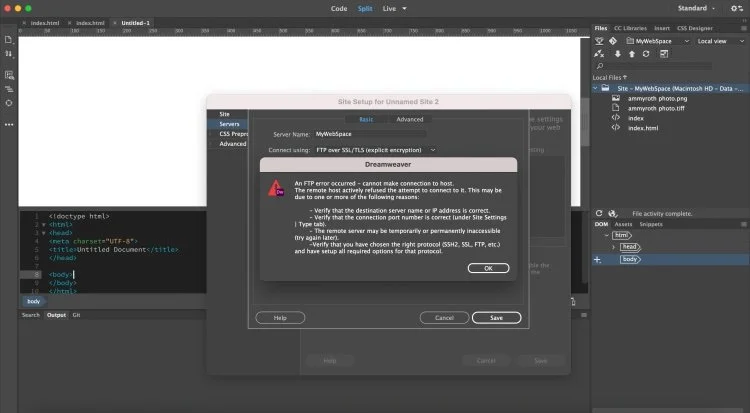The height and width of the screenshot is (413, 750).
Task: Sort by the Local Files column header
Action: pos(609,78)
